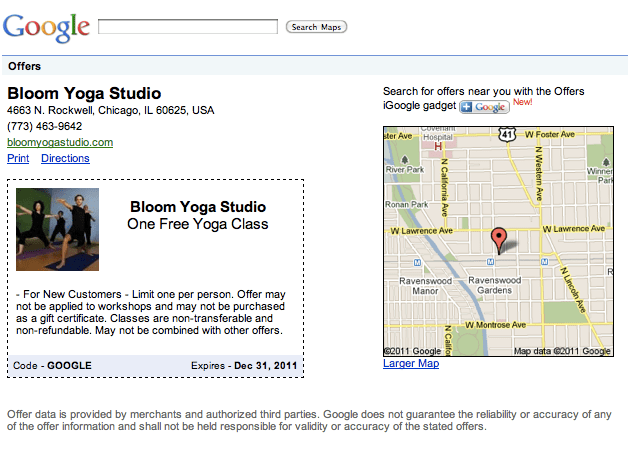Image resolution: width=628 pixels, height=449 pixels.
Task: Open the bloomyogastudio.com website link
Action: coord(60,142)
